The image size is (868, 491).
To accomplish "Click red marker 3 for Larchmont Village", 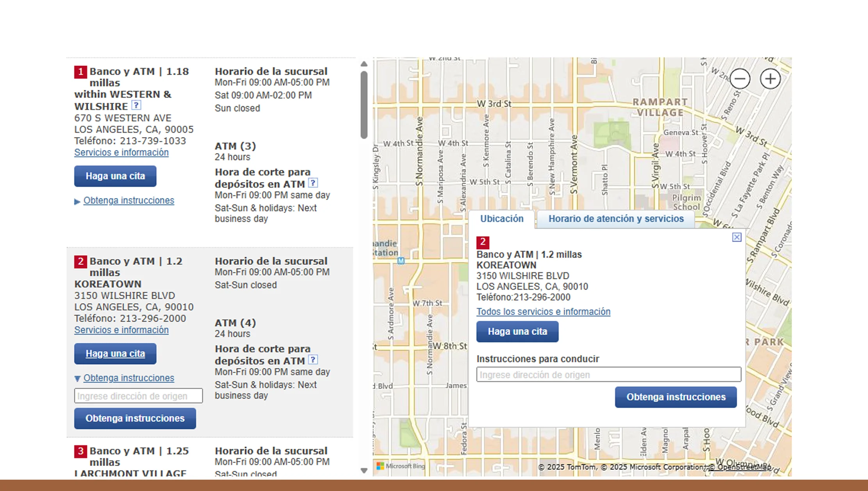I will 80,451.
